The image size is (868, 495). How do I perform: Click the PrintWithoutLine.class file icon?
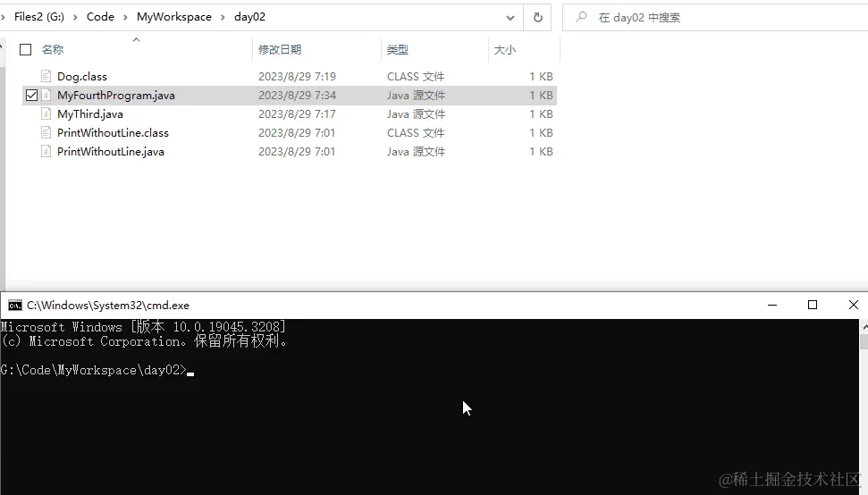(x=46, y=133)
